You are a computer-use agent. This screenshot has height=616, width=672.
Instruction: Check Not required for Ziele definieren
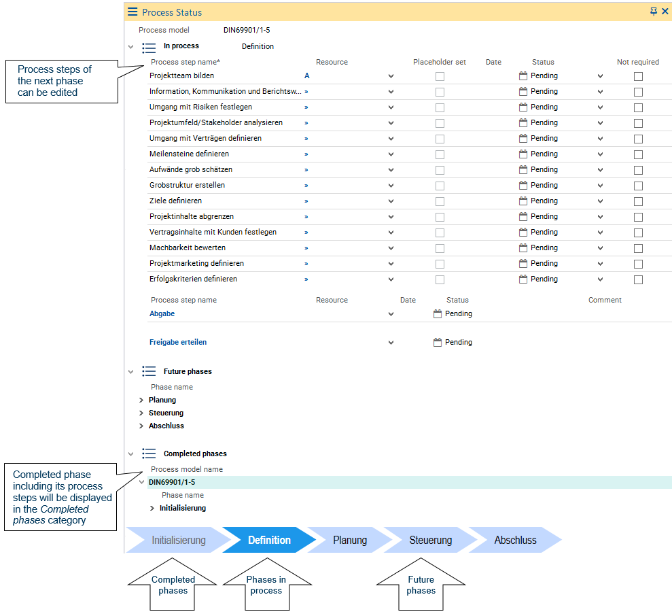(x=638, y=201)
